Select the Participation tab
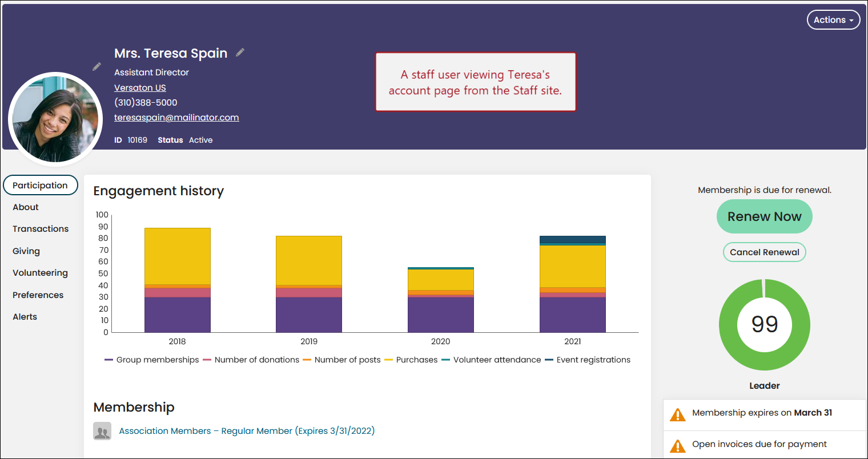The height and width of the screenshot is (459, 868). point(41,185)
